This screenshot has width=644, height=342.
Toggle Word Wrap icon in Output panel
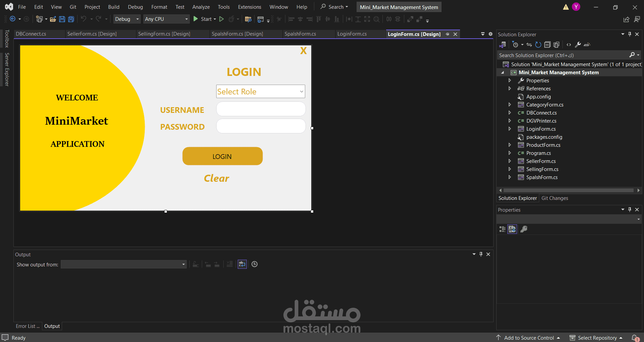(x=242, y=264)
